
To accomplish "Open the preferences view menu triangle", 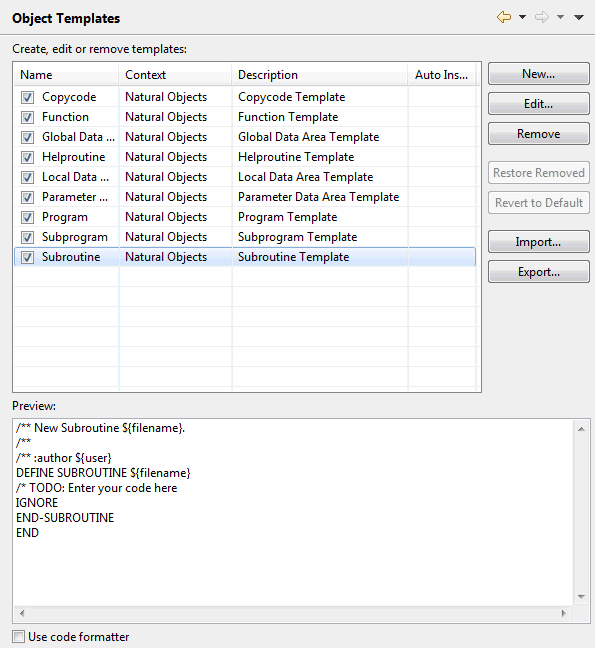I will (579, 17).
